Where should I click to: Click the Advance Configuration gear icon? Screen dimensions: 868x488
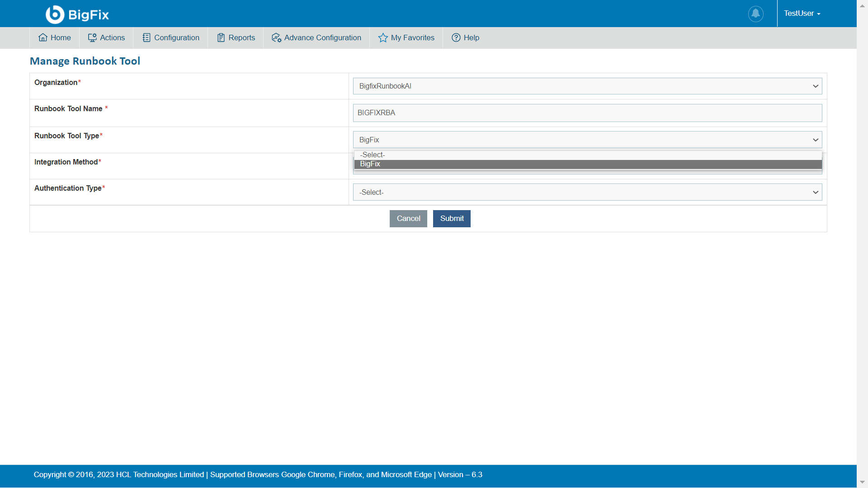[276, 38]
